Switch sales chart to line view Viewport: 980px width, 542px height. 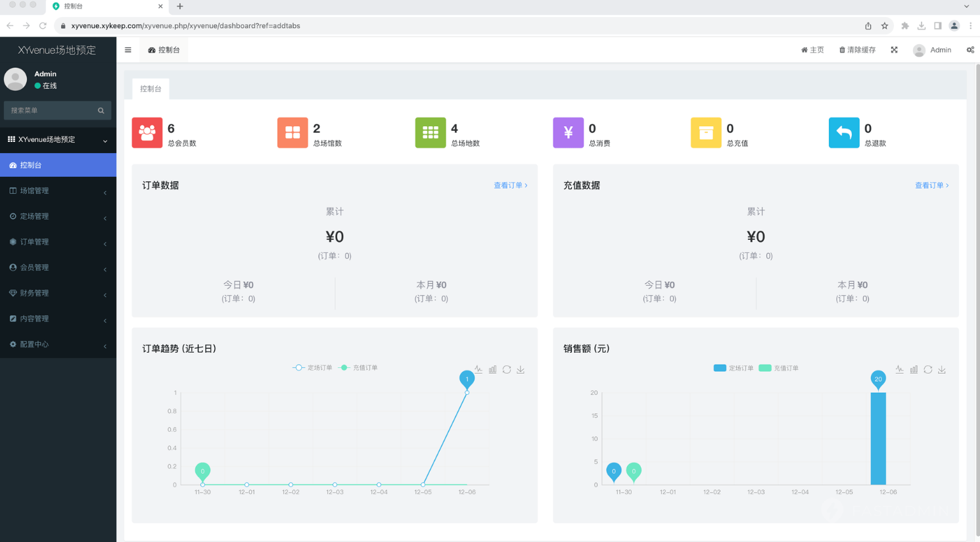900,370
